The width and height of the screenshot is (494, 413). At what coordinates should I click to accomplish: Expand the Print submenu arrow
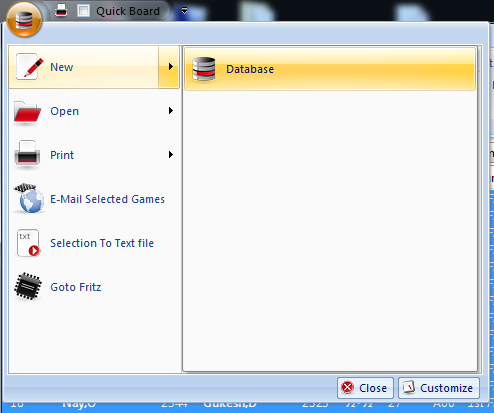(171, 155)
